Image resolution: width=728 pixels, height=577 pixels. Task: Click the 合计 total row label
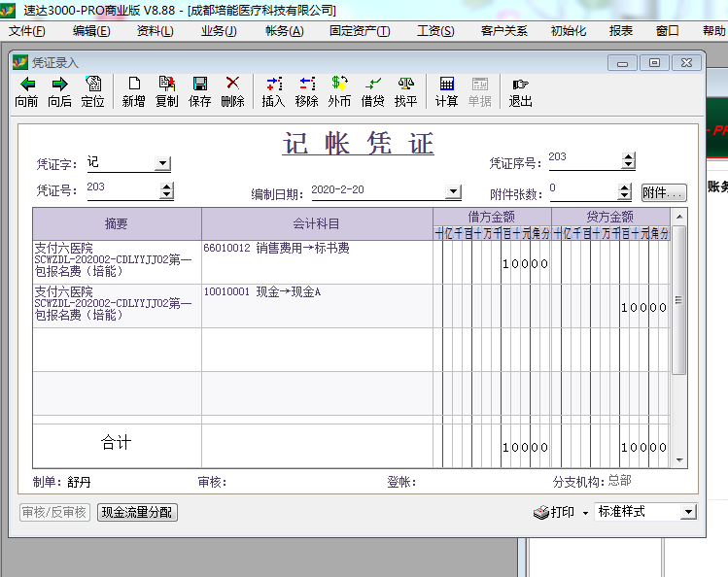coord(116,443)
